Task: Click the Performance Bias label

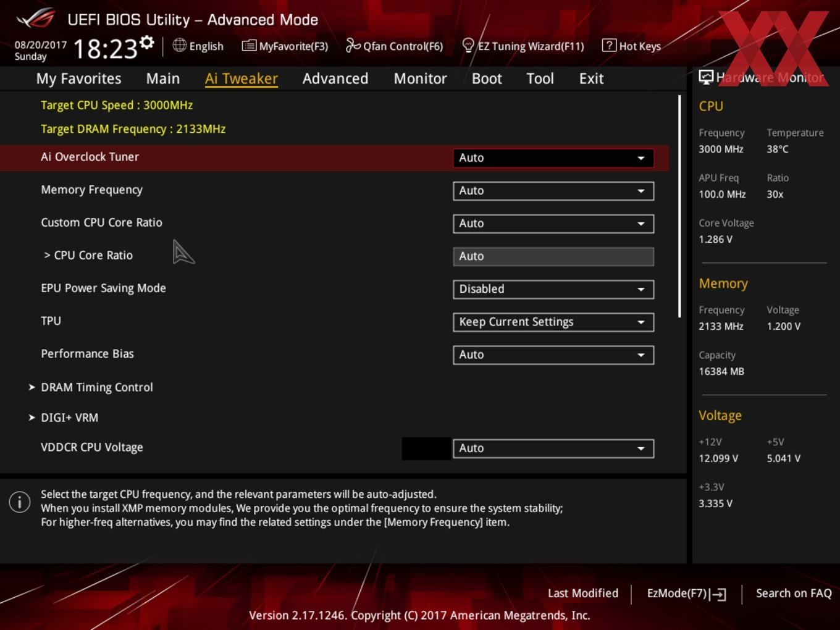Action: coord(88,353)
